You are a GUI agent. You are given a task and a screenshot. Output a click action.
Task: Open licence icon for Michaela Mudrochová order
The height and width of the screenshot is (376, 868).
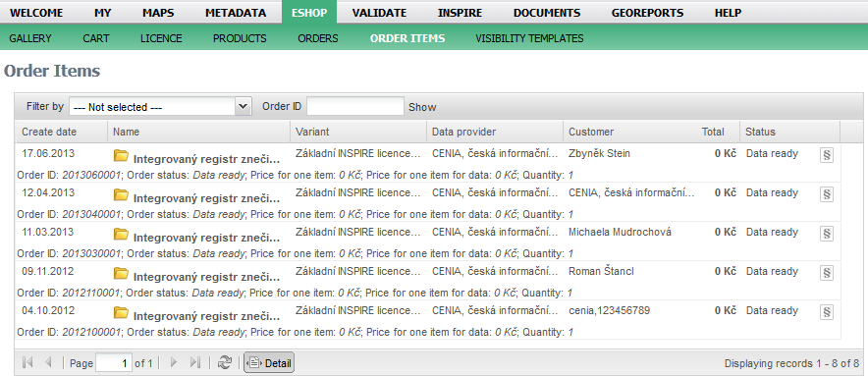[827, 234]
